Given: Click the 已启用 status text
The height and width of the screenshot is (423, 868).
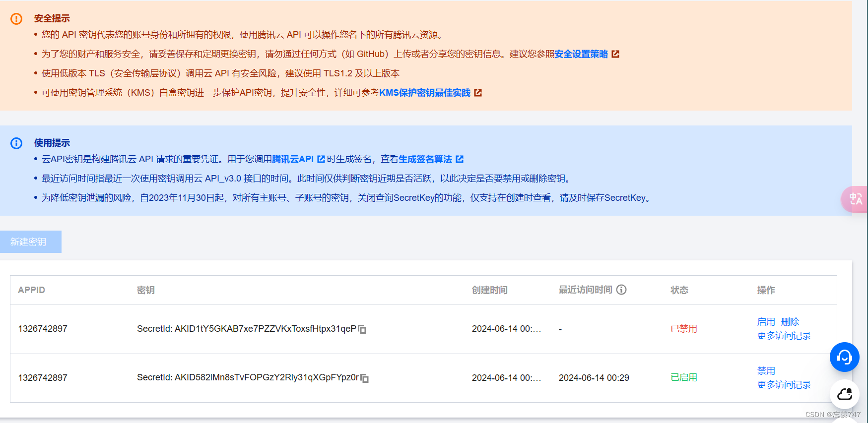Looking at the screenshot, I should coord(684,377).
